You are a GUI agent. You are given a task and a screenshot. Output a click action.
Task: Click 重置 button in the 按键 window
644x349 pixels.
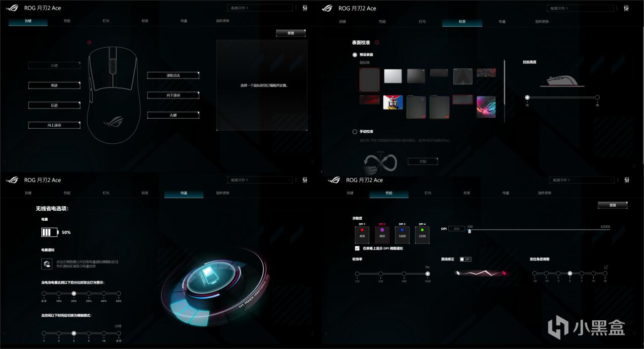(291, 33)
